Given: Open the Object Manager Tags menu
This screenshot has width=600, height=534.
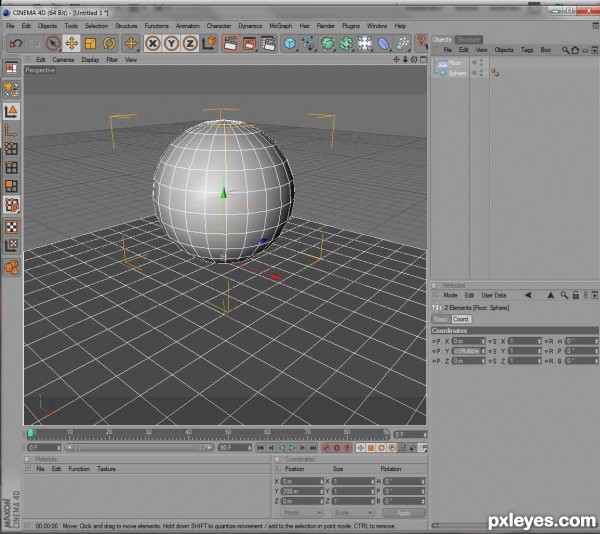Looking at the screenshot, I should (527, 50).
